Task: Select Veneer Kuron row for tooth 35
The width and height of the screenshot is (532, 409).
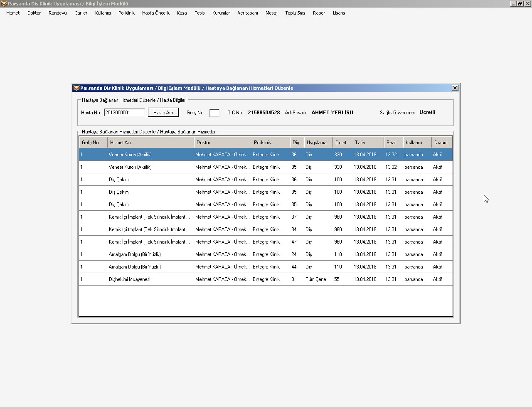Action: pyautogui.click(x=266, y=167)
